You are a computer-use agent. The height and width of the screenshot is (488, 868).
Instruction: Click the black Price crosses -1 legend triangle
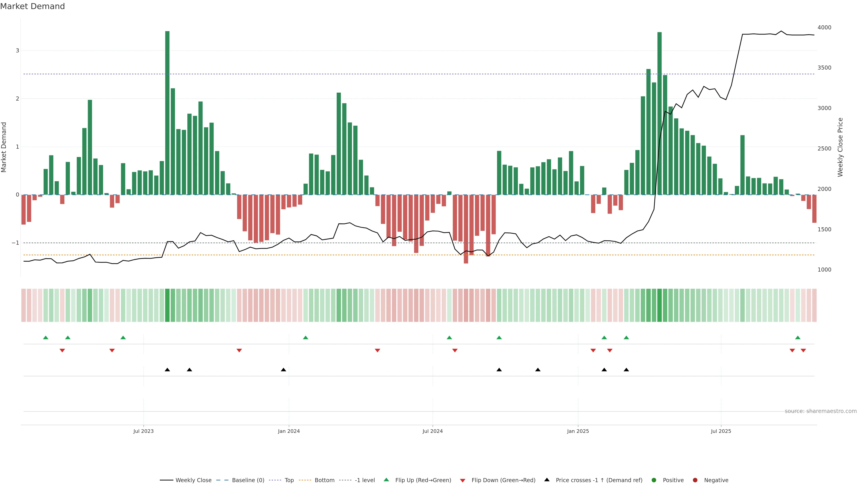pyautogui.click(x=547, y=480)
